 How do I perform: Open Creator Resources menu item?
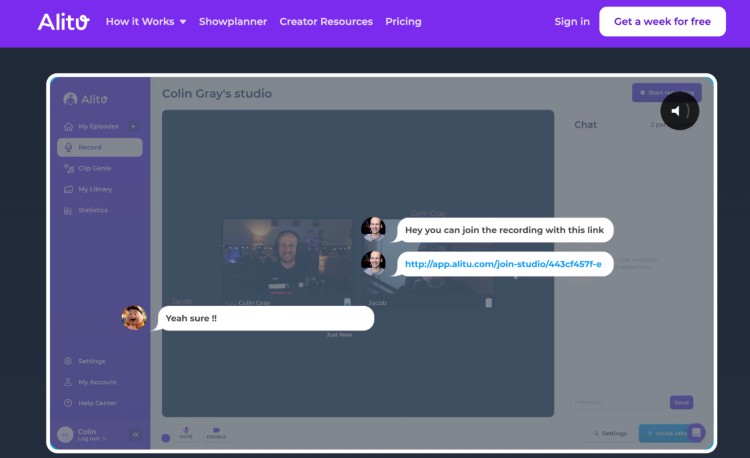click(x=326, y=22)
